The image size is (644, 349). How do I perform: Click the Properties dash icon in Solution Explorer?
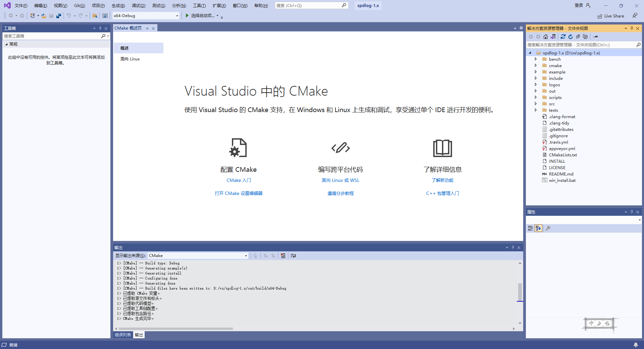point(596,37)
